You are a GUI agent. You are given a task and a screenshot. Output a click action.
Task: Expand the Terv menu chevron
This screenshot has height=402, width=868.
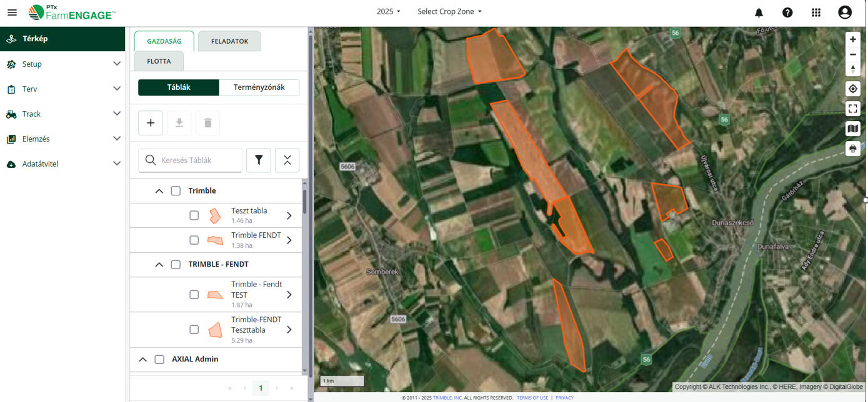click(117, 89)
